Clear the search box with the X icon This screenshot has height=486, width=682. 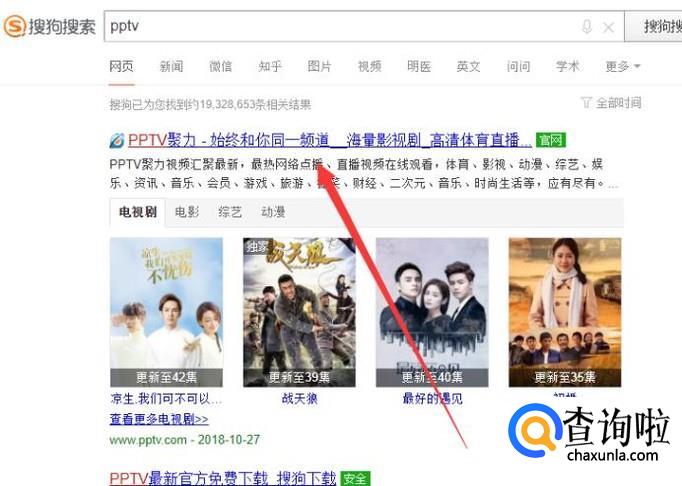tap(608, 27)
